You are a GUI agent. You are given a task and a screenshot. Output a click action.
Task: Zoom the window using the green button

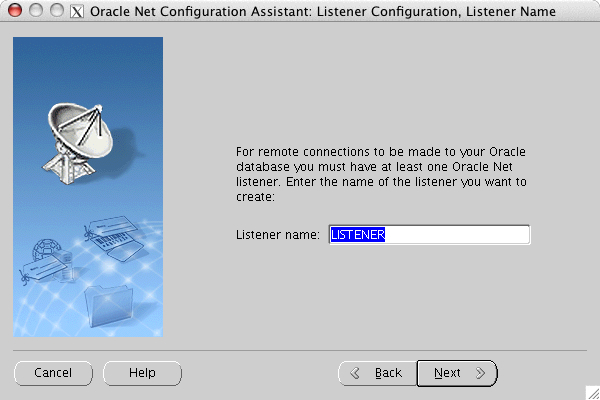point(56,11)
